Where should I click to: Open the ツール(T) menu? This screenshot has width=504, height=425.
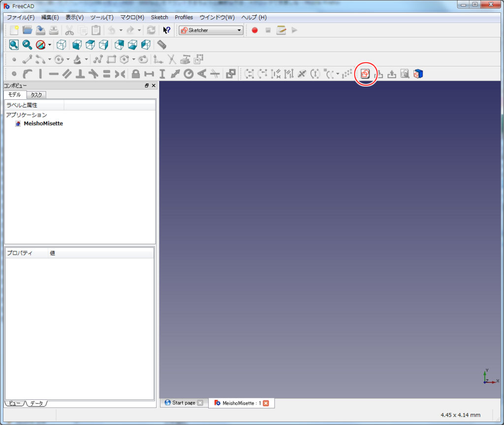click(x=102, y=17)
